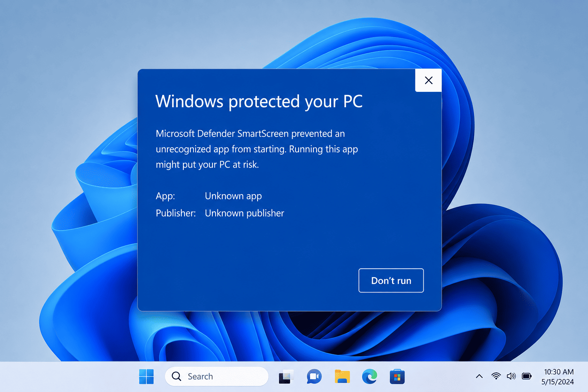
Task: Launch the video chat app on taskbar
Action: pyautogui.click(x=314, y=377)
